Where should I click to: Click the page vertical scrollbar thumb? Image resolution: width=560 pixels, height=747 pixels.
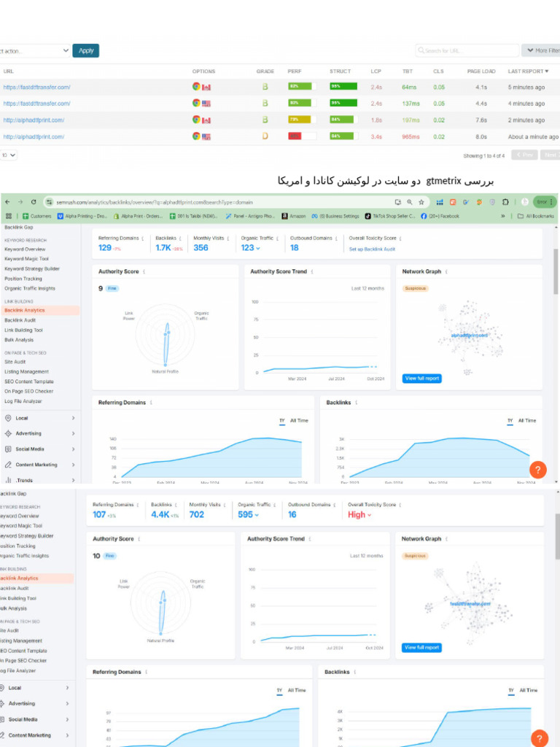pos(556,271)
